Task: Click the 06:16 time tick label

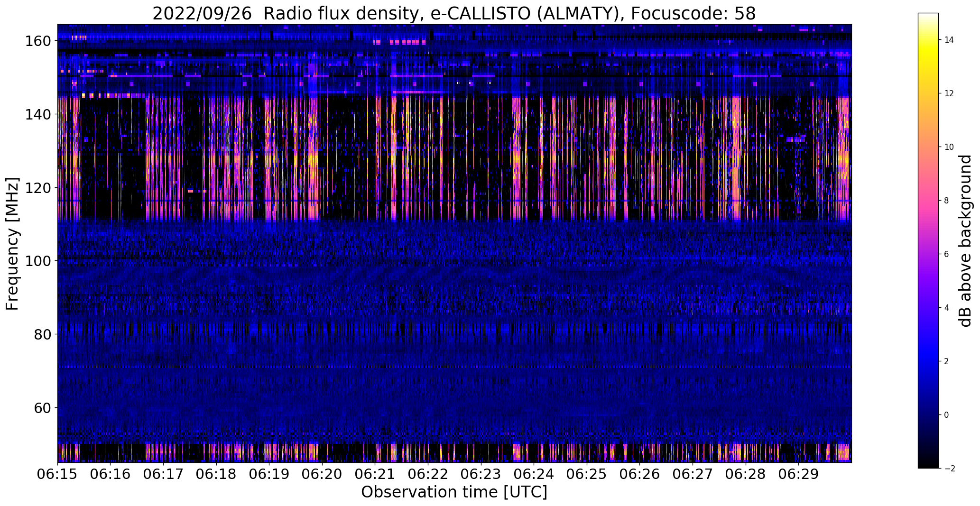Action: 111,474
